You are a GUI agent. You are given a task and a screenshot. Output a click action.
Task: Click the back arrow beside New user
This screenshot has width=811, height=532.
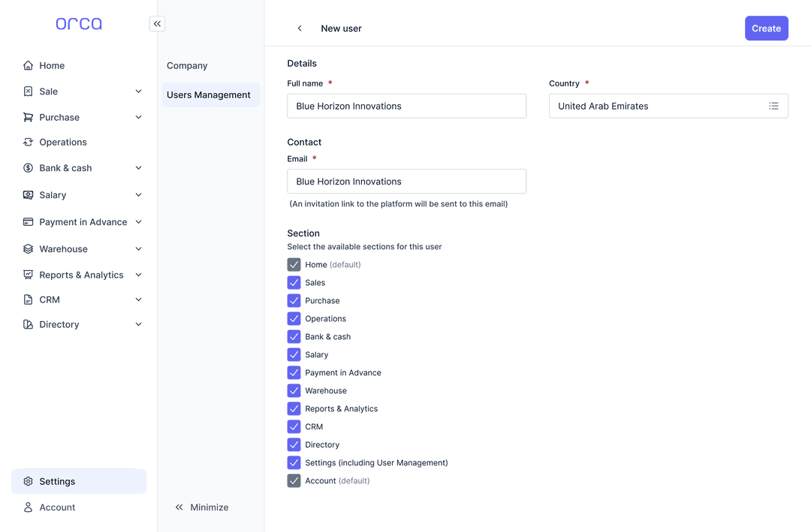pos(300,28)
